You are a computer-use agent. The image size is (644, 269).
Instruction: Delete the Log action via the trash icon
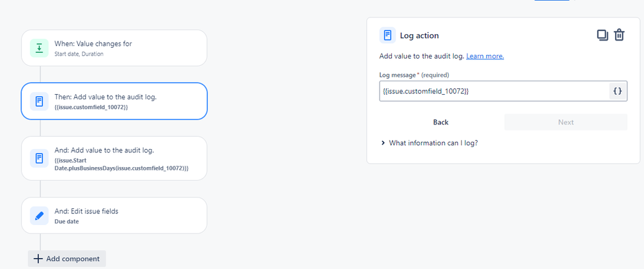tap(619, 35)
